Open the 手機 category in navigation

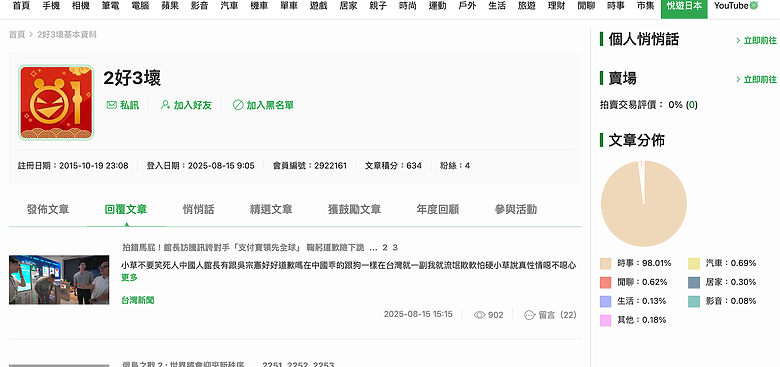(51, 6)
